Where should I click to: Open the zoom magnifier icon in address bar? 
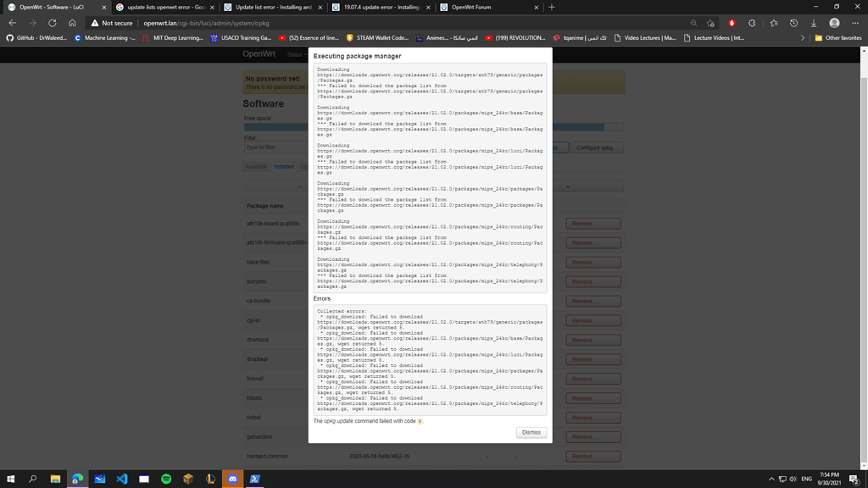693,23
